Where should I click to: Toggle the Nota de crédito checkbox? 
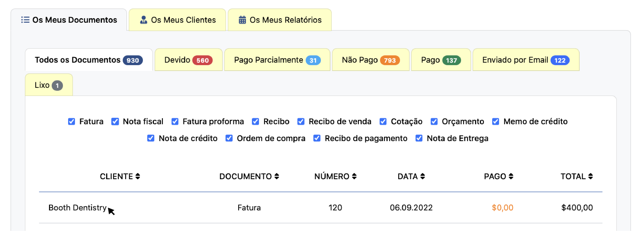point(151,138)
